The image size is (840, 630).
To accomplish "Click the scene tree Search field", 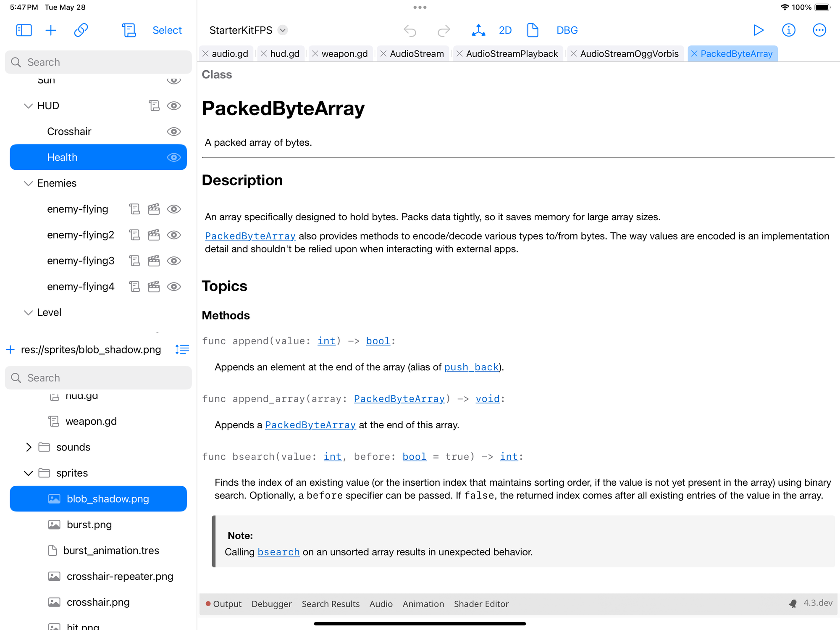I will tap(98, 62).
